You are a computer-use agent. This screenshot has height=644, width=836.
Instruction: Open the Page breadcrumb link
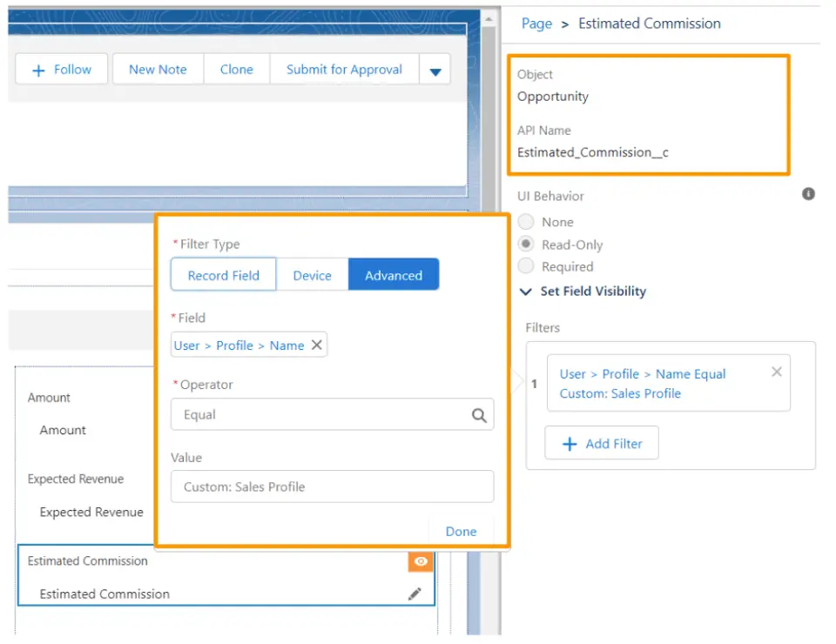536,23
